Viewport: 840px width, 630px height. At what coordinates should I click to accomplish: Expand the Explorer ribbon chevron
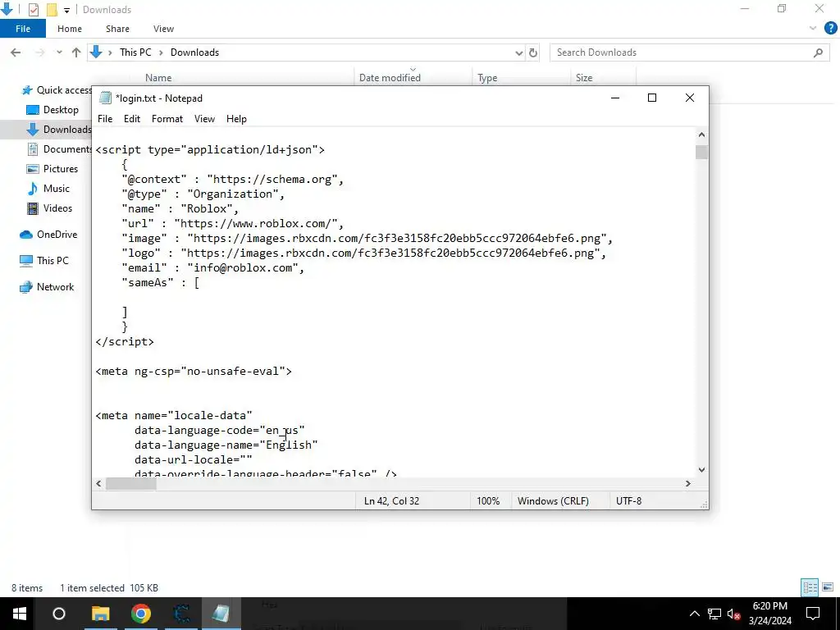813,29
